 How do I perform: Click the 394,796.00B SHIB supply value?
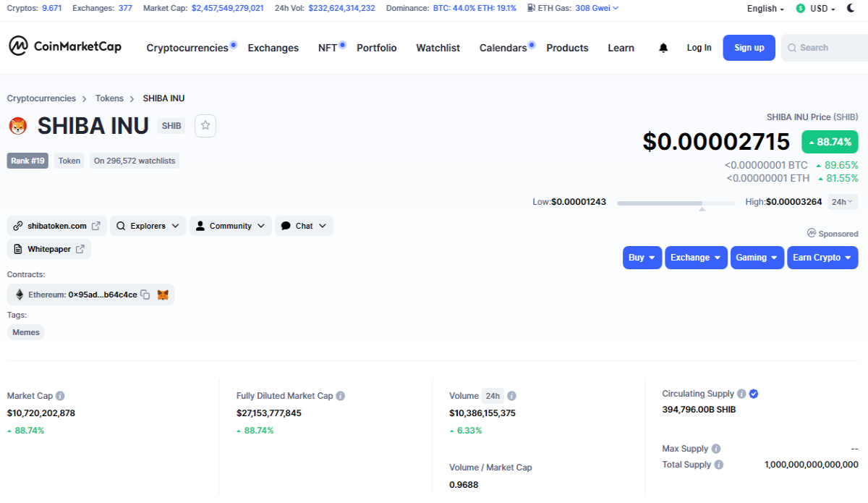[699, 409]
